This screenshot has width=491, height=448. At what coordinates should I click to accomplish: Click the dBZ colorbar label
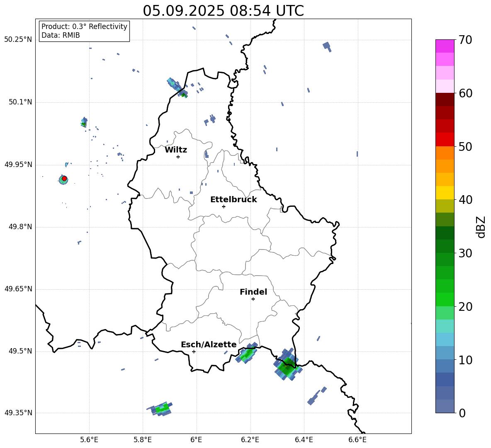pyautogui.click(x=481, y=227)
